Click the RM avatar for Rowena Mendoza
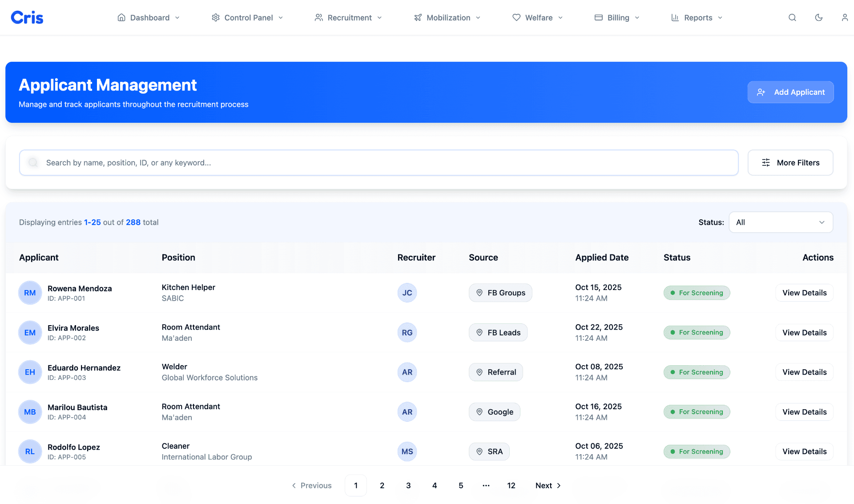 point(30,293)
